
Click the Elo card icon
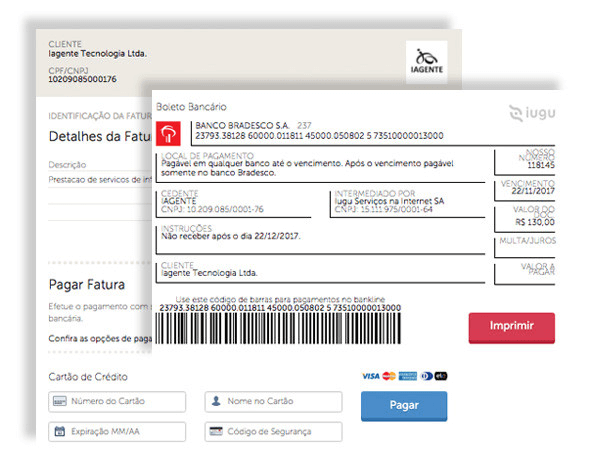coord(441,376)
